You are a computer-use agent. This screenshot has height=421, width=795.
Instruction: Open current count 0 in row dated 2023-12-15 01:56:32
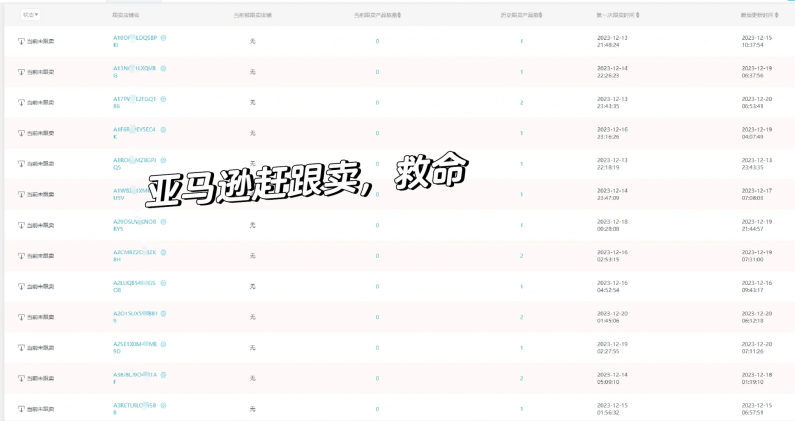point(377,409)
